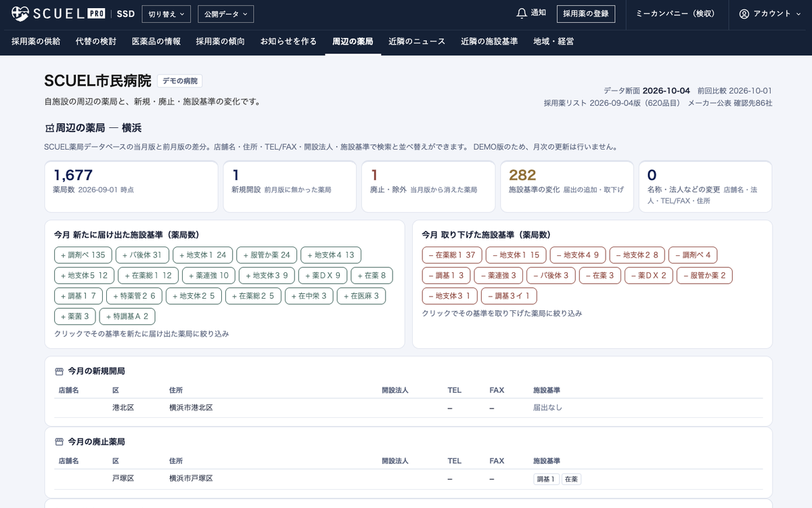812x508 pixels.
Task: Open the お知らせを作る tab
Action: point(288,41)
